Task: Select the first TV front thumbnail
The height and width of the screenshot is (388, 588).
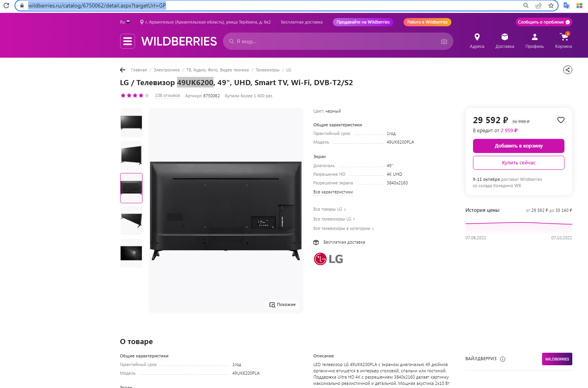Action: (131, 123)
